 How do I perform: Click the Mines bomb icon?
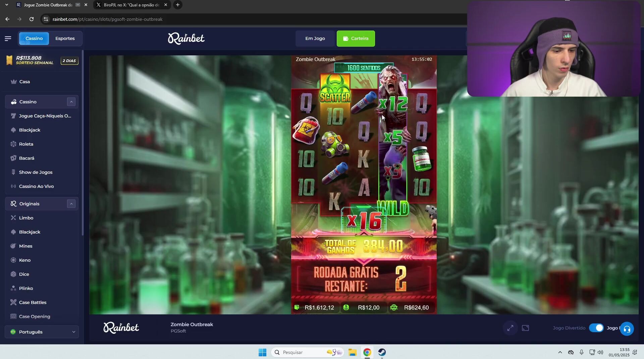coord(13,246)
